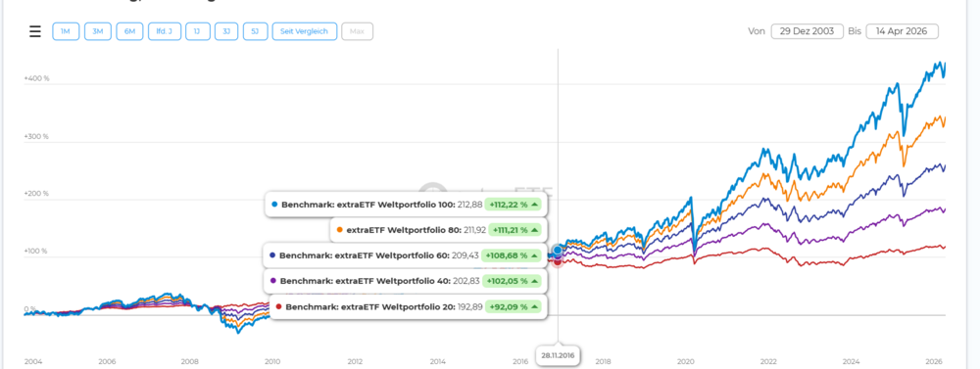Screen dimensions: 980x369
Task: Click the Max range button
Action: (x=357, y=31)
